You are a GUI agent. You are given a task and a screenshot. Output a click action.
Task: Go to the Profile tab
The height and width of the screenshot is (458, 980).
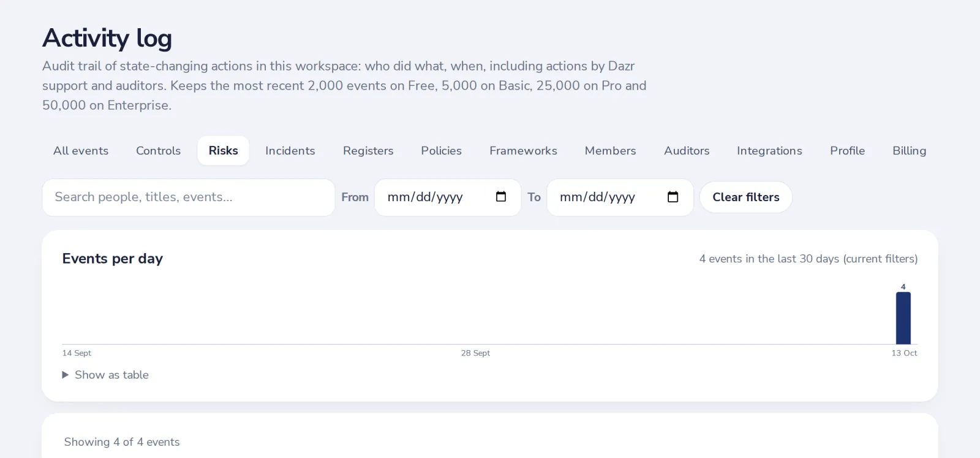847,151
